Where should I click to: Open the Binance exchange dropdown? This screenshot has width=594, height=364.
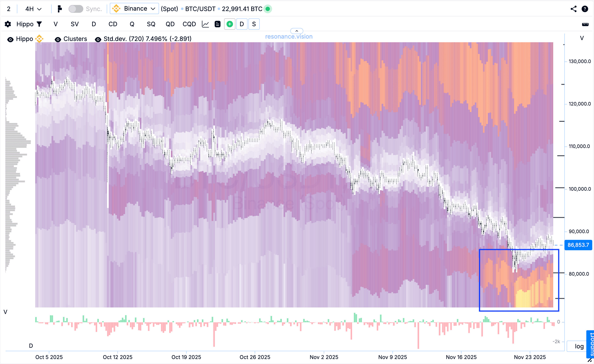(134, 9)
